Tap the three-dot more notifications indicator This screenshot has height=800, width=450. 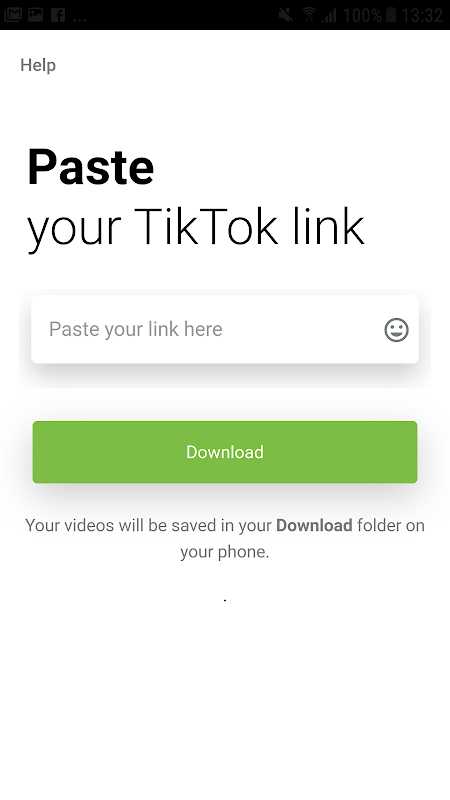coord(80,20)
